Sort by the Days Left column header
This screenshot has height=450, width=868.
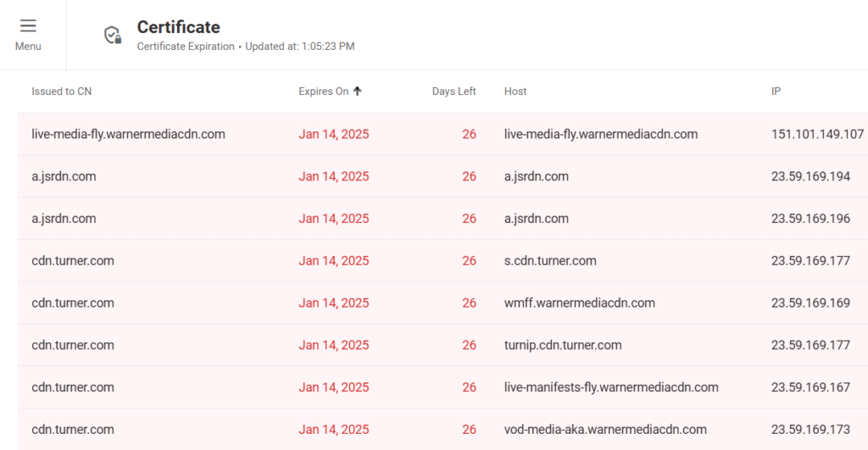point(453,92)
